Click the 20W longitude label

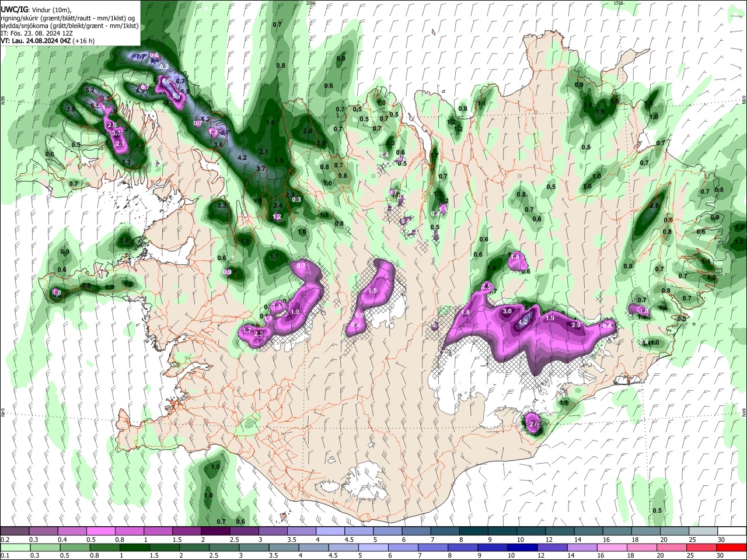311,3
